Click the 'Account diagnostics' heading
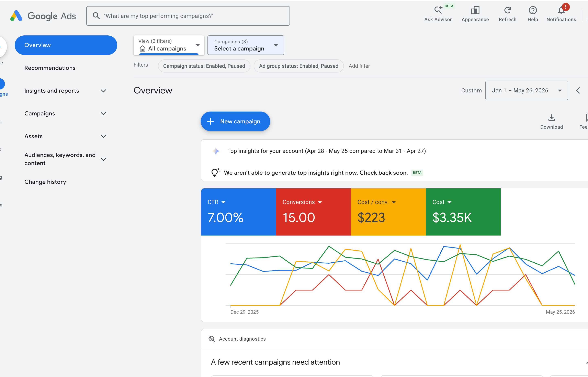 242,339
